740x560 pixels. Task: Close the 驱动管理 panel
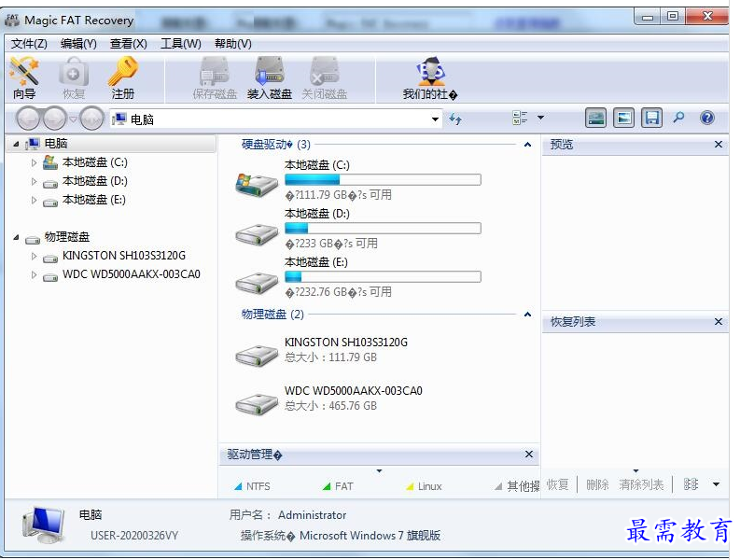[x=529, y=455]
